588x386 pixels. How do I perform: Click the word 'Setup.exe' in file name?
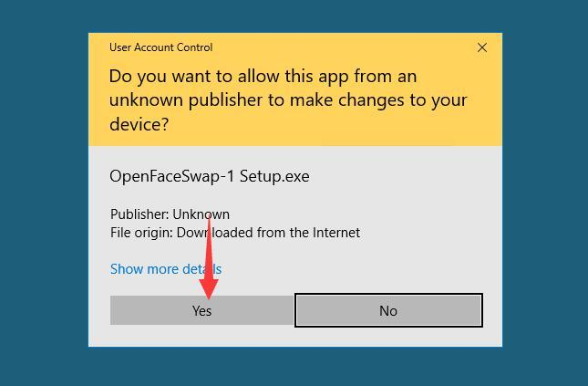[x=274, y=176]
